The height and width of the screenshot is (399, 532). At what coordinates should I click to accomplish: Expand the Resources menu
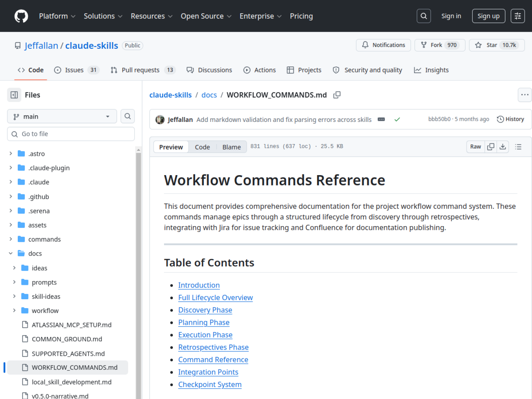(151, 16)
